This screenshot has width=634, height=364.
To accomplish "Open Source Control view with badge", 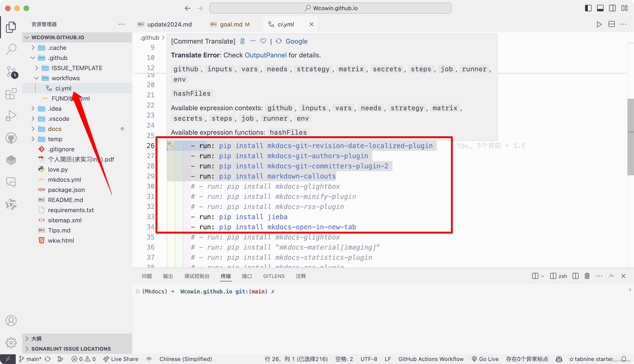I will [11, 72].
